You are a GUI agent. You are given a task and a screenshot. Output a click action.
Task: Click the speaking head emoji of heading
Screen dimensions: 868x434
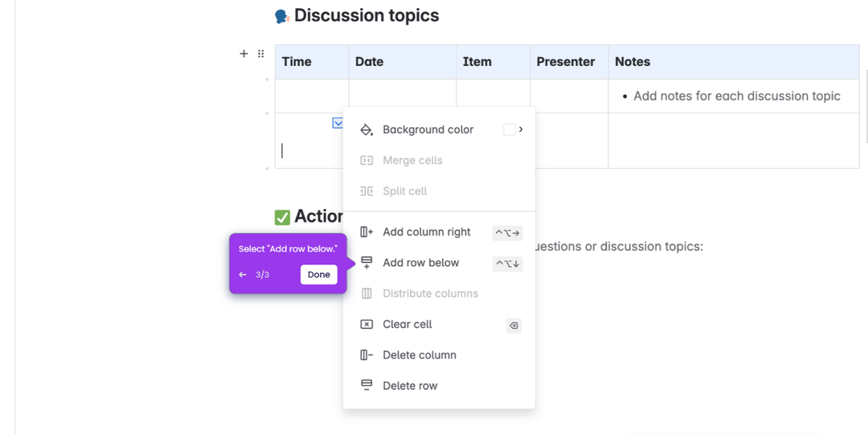pyautogui.click(x=282, y=17)
